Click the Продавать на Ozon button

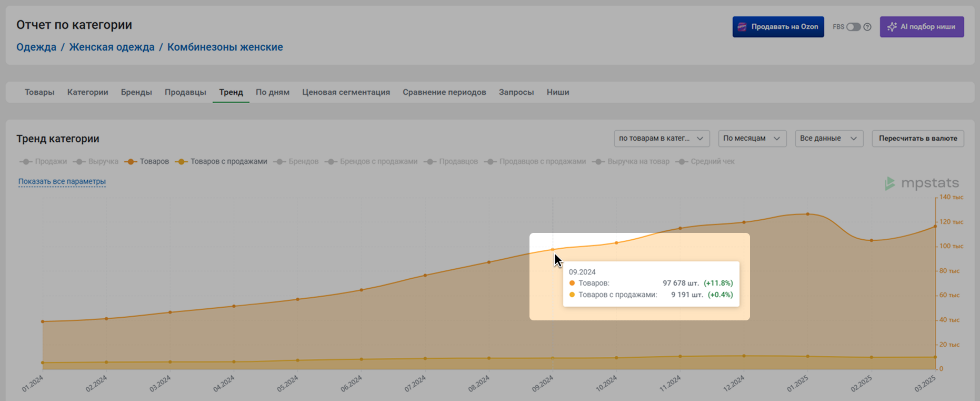[778, 27]
